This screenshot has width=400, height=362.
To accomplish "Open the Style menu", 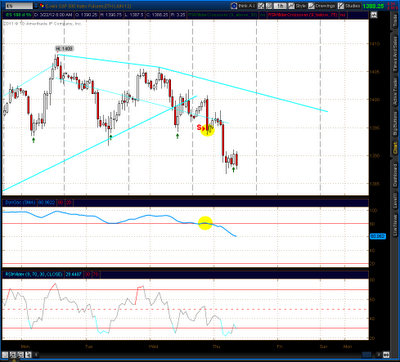I will (301, 6).
